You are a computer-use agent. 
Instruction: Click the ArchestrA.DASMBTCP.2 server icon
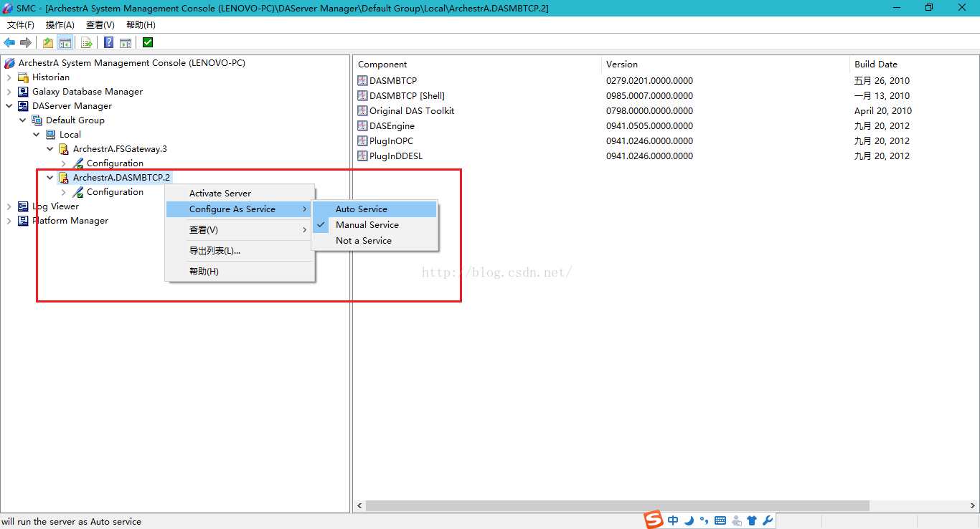(x=64, y=178)
